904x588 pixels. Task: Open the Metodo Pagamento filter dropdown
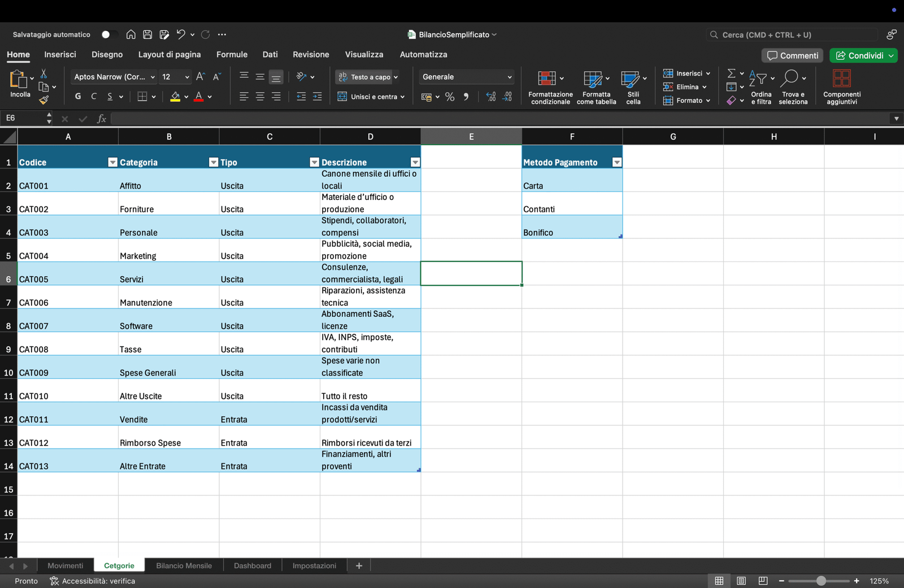click(x=617, y=163)
